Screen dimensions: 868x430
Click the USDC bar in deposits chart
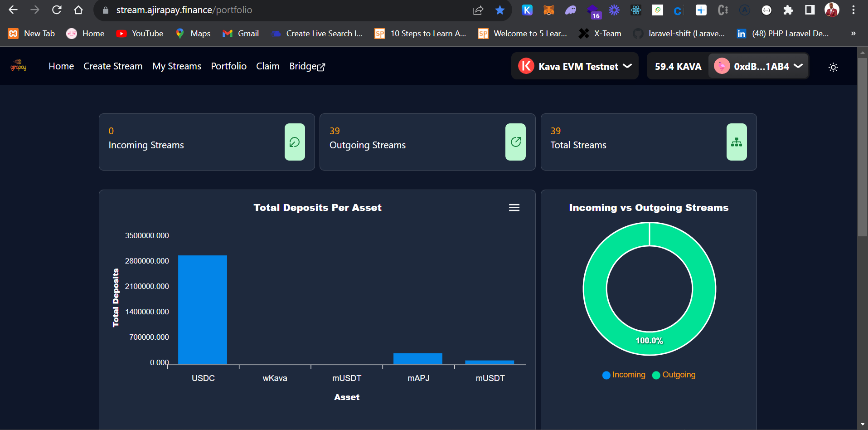[x=203, y=310]
